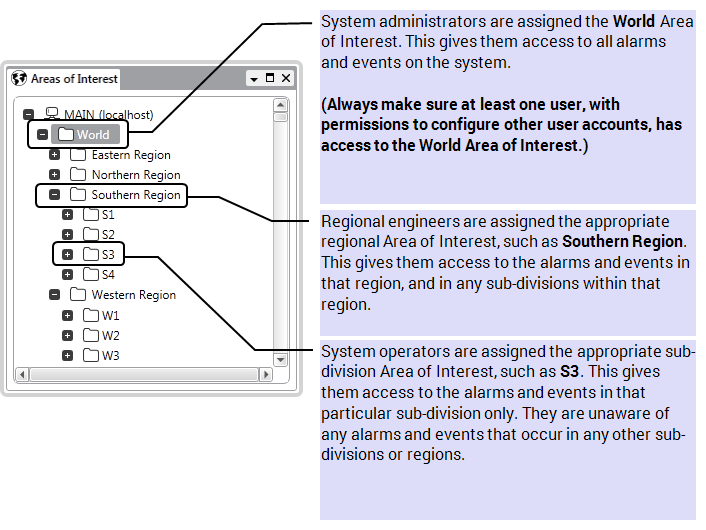
Task: Collapse the MAIN (localhost) node
Action: (28, 115)
